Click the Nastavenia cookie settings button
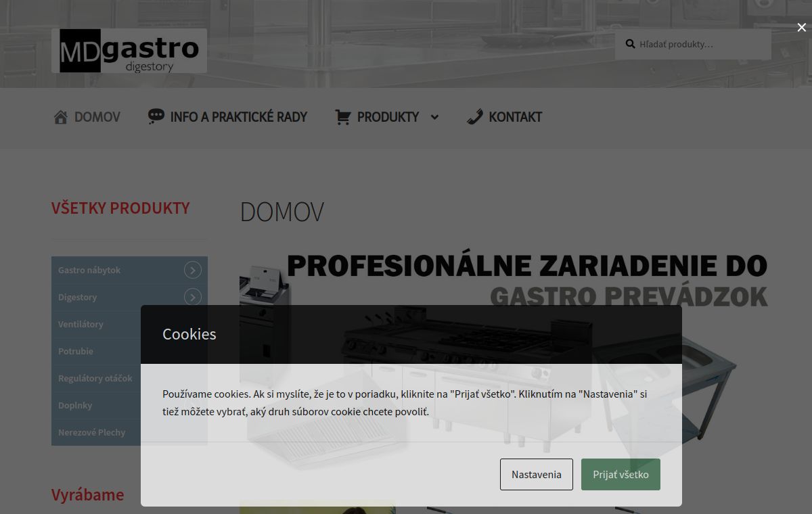812x514 pixels. (537, 474)
